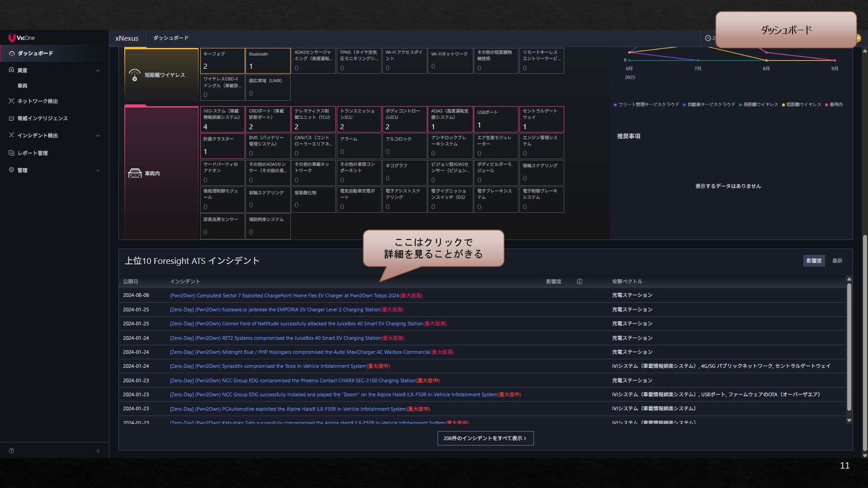This screenshot has width=868, height=488.
Task: Show all 206 incidents button
Action: (485, 438)
